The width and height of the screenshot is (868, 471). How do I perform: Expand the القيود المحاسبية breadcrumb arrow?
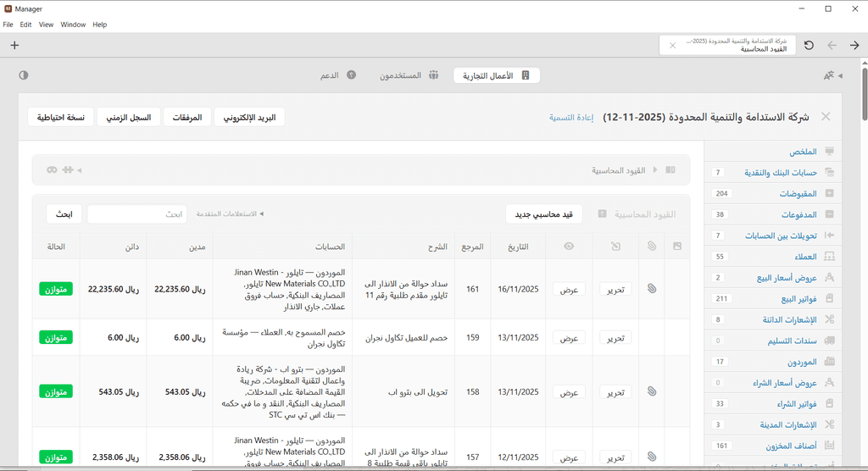(654, 170)
